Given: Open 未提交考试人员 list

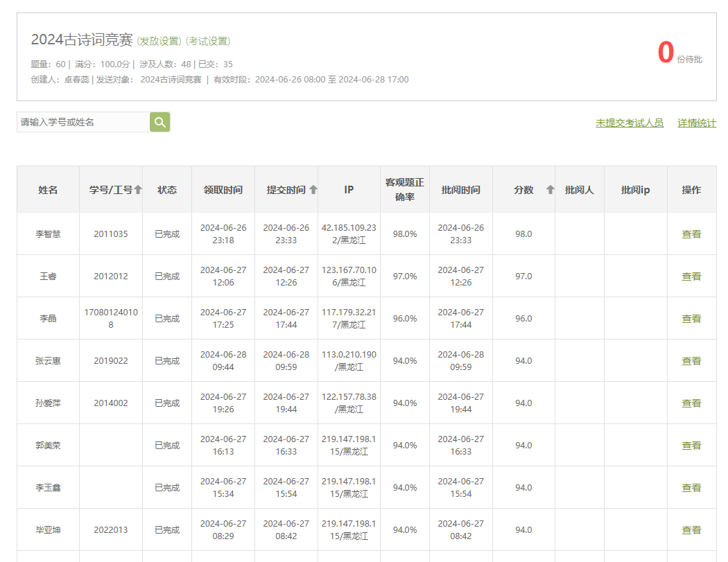Looking at the screenshot, I should pyautogui.click(x=629, y=123).
